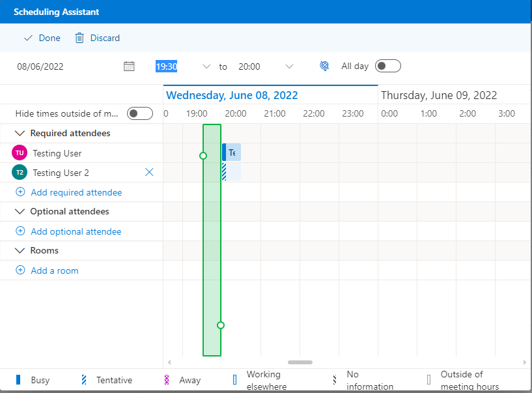Click the date field 08/06/2022
Screen dimensions: 532x393
click(40, 66)
